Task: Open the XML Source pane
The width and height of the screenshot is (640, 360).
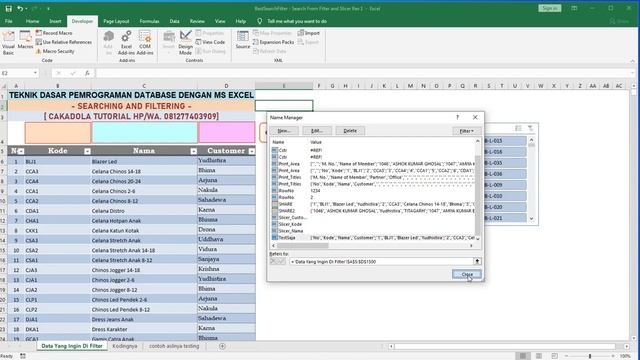Action: click(x=242, y=40)
